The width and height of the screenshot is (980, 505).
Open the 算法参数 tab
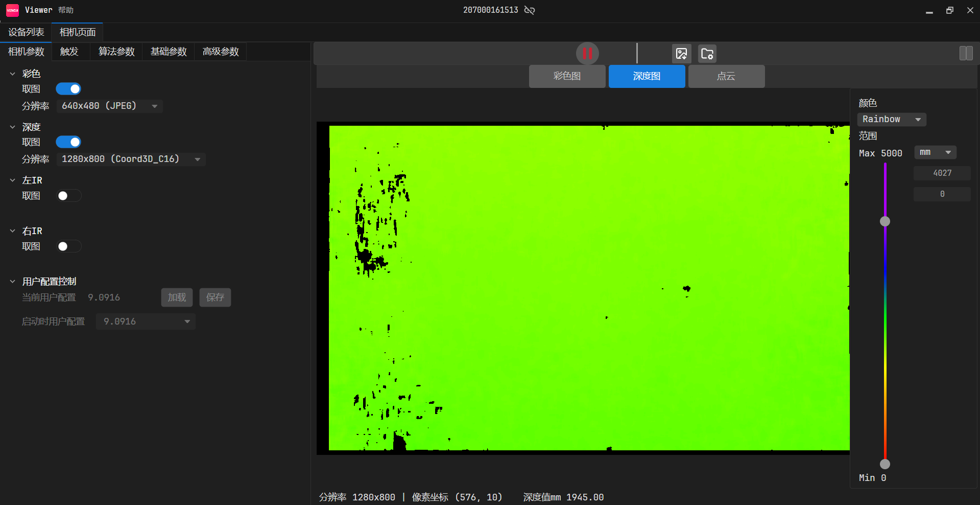(116, 52)
